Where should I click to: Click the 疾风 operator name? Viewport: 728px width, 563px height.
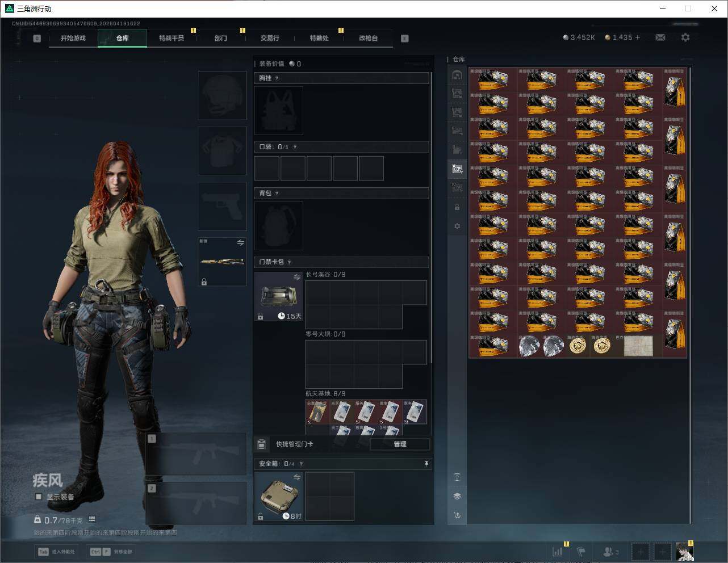pos(48,480)
